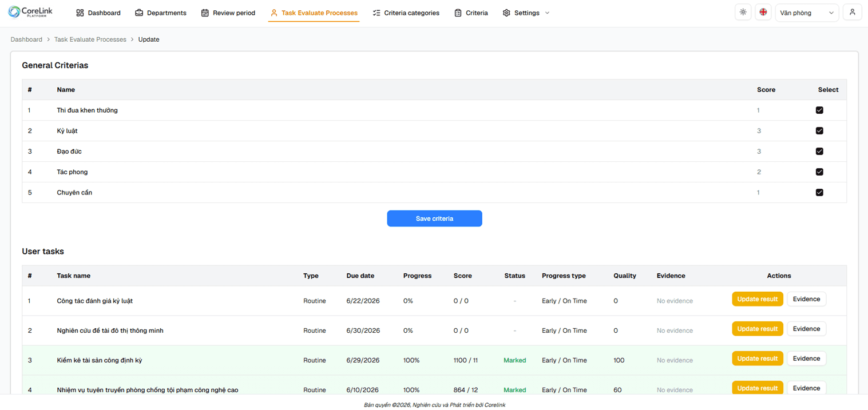Click the Chuyên cần criteria name

pos(74,193)
